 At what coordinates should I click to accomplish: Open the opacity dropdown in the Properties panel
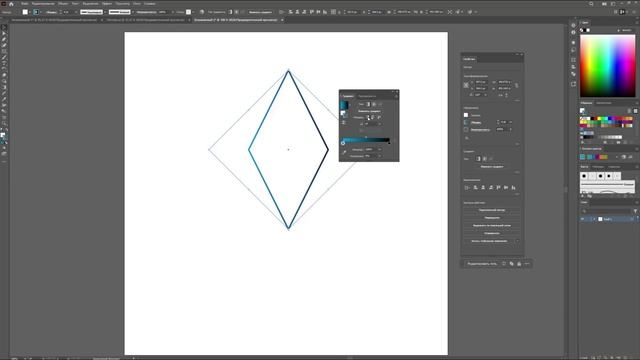510,129
